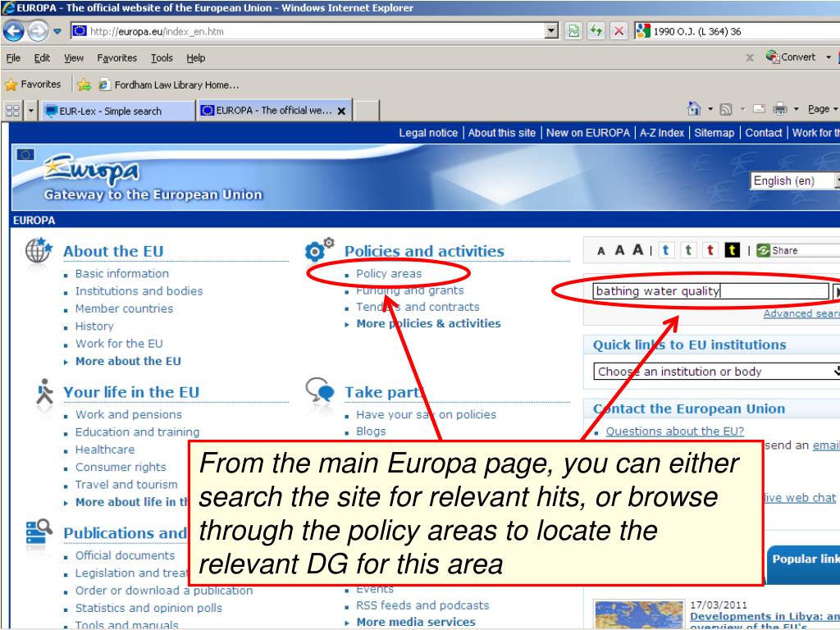The image size is (840, 630).
Task: Open the English (en) language dropdown
Action: (x=795, y=181)
